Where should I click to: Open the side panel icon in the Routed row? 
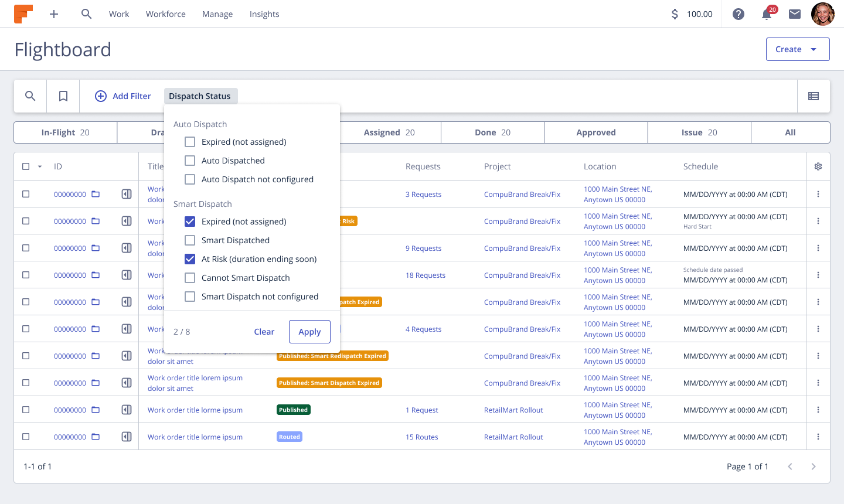click(127, 437)
